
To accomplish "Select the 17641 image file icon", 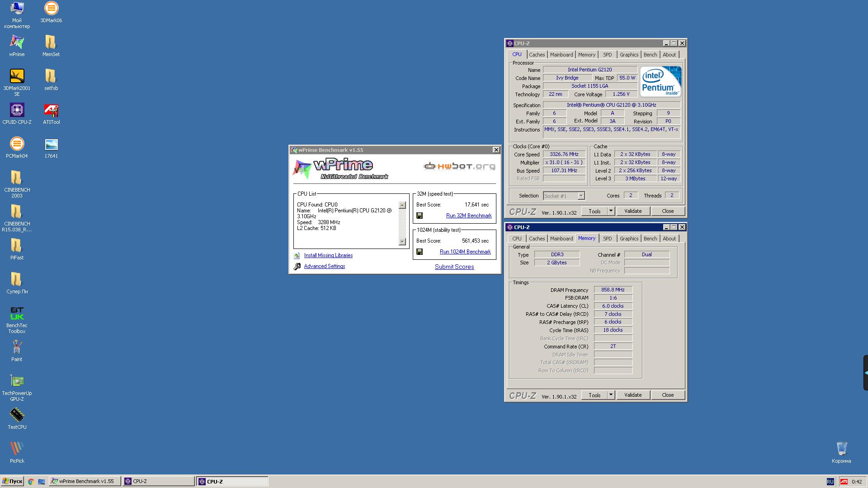I will 51,147.
